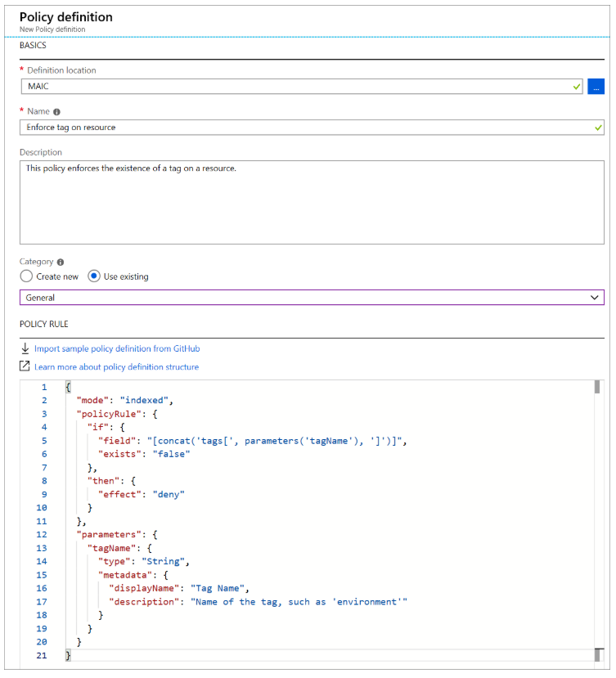This screenshot has height=678, width=616.
Task: Click the validation checkmark in Definition location field
Action: (x=576, y=87)
